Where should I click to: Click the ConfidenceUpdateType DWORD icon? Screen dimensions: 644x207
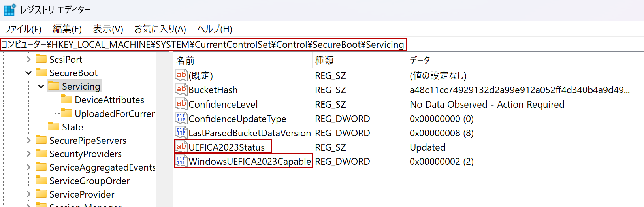point(181,119)
